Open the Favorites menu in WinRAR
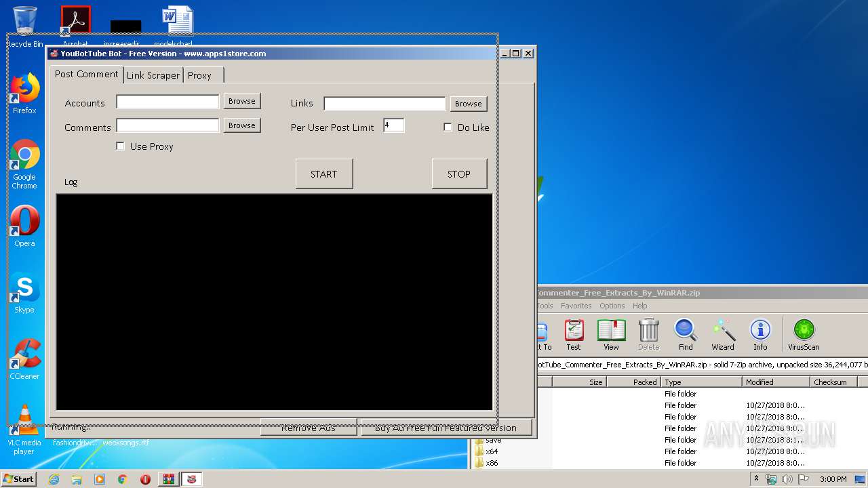The height and width of the screenshot is (488, 868). [576, 306]
